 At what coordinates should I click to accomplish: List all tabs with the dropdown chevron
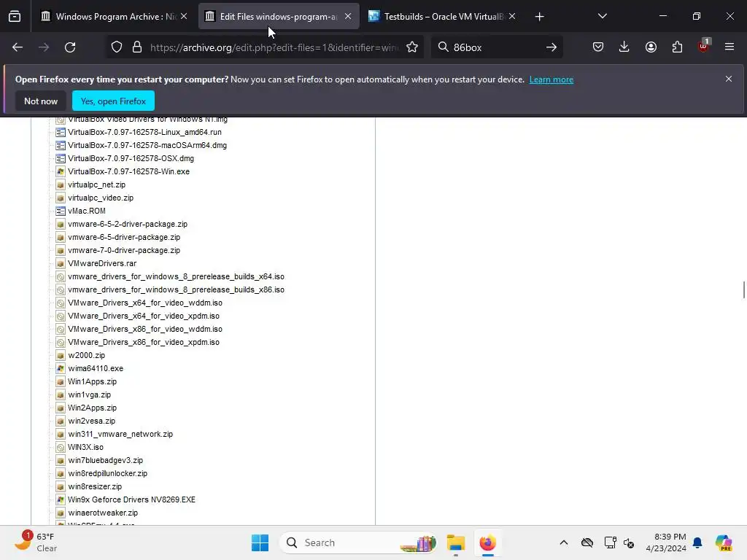point(602,16)
